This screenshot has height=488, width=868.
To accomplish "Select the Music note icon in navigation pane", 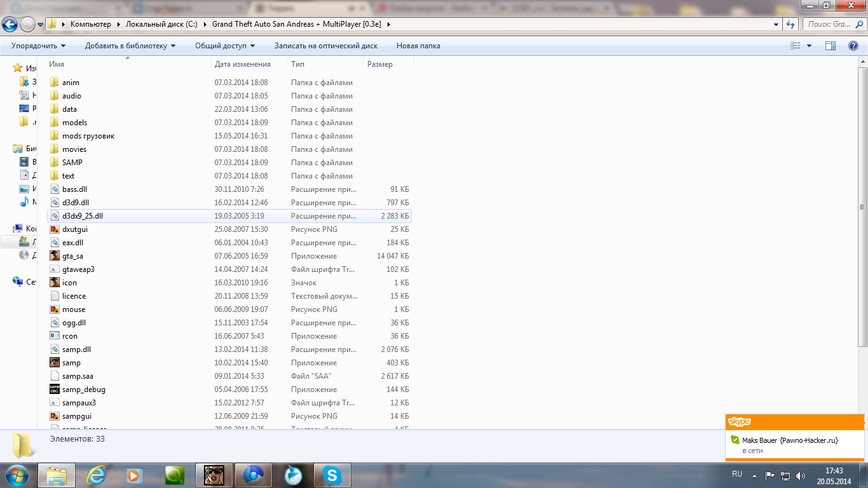I will 25,202.
